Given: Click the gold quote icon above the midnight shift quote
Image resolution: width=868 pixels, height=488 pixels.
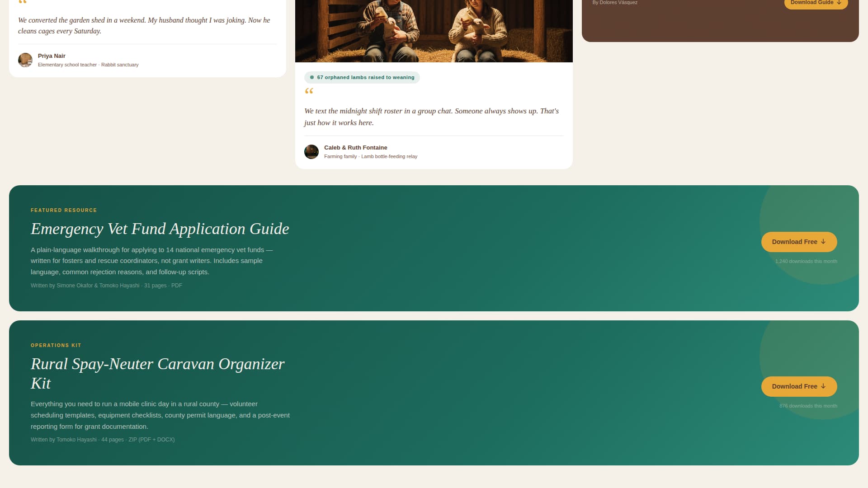Looking at the screenshot, I should 310,91.
